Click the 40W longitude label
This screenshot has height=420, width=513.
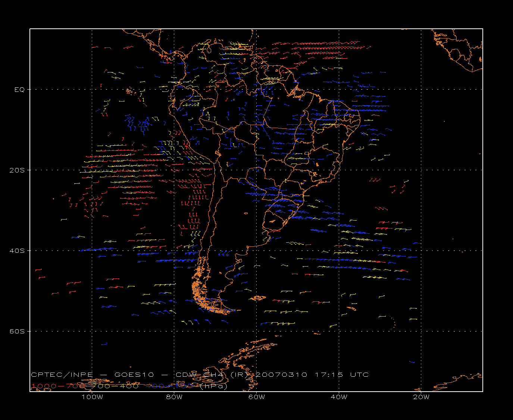[339, 397]
